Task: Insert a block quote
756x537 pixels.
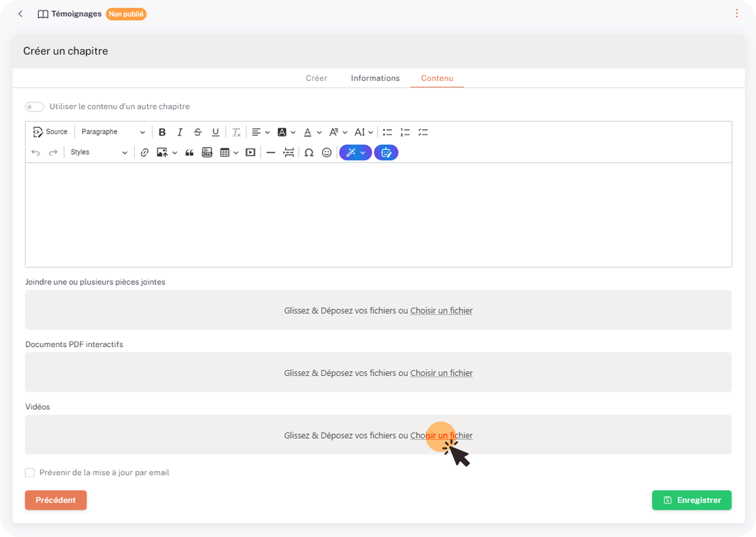Action: point(189,153)
